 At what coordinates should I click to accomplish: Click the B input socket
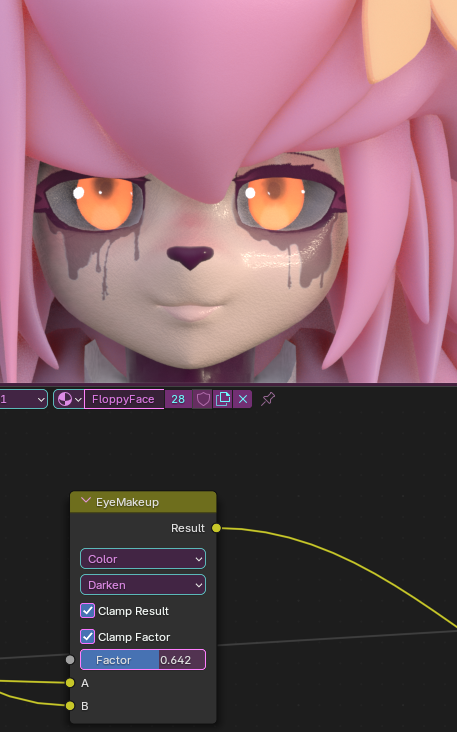(70, 706)
